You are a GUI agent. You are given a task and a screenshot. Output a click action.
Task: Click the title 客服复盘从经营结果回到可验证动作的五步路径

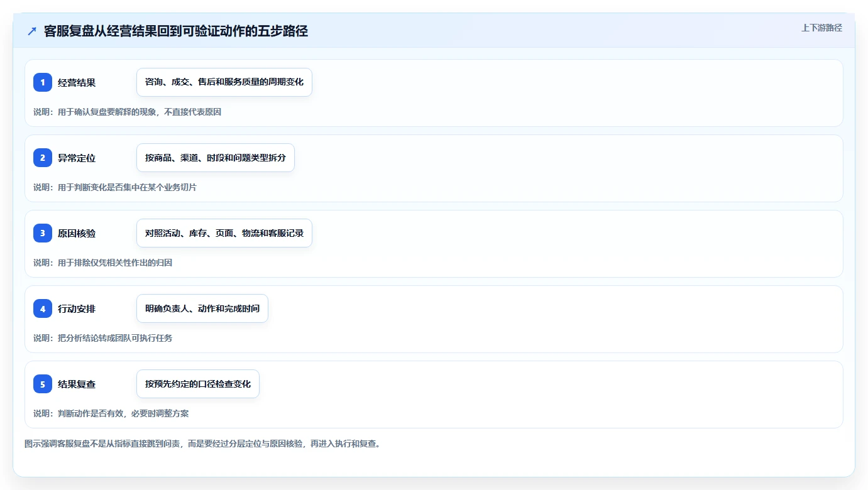176,31
